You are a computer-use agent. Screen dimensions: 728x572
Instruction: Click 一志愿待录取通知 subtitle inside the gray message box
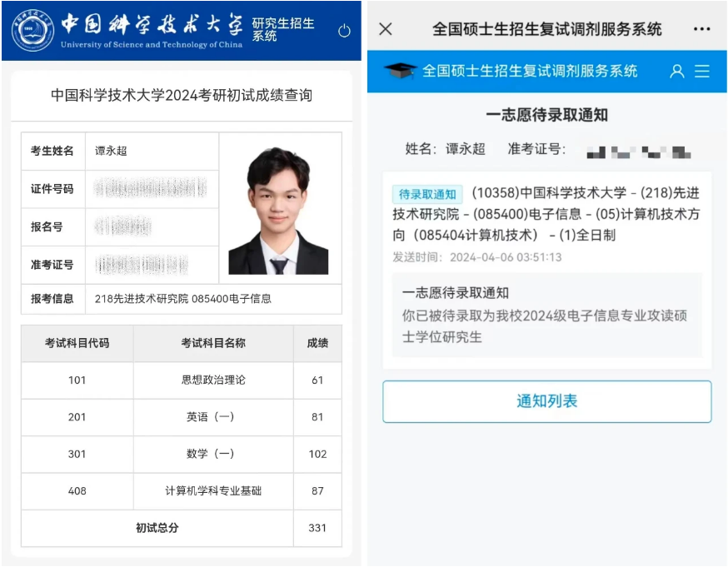(456, 293)
